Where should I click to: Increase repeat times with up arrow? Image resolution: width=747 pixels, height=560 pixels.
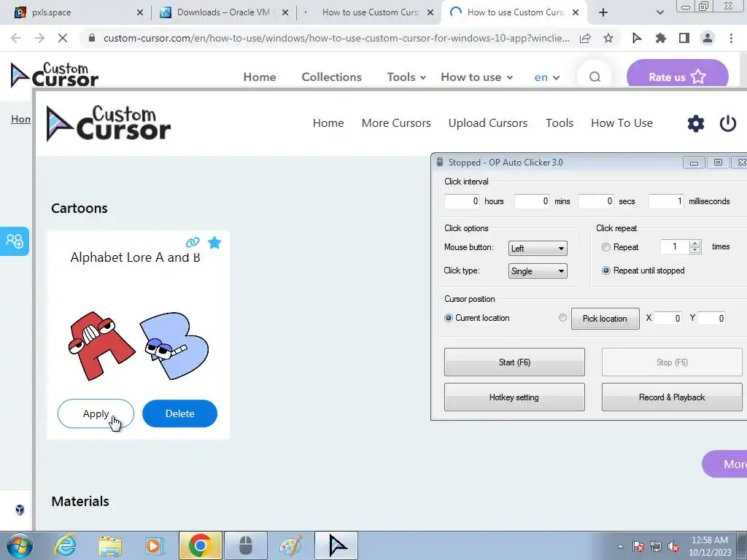695,244
